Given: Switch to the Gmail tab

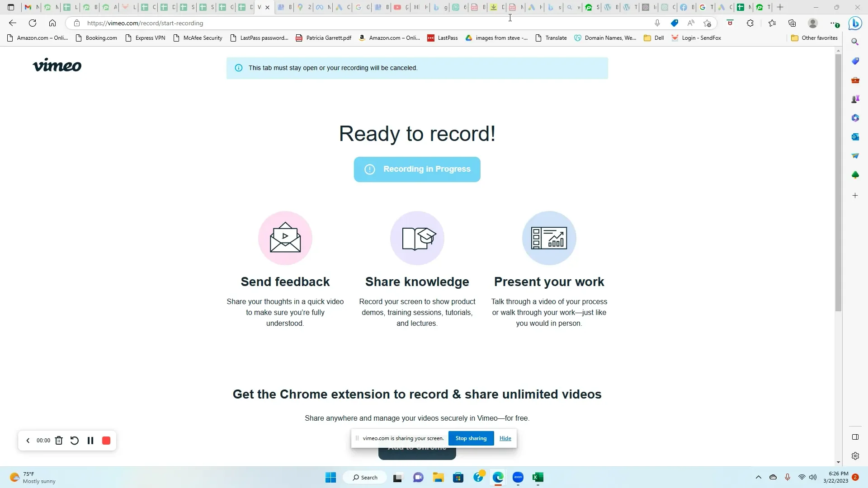Looking at the screenshot, I should click(31, 7).
